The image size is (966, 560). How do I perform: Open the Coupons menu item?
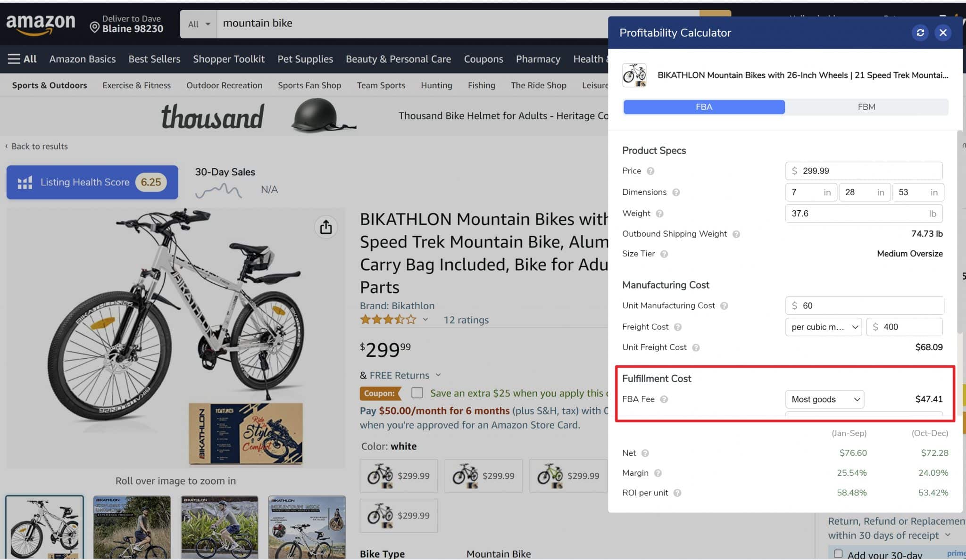click(483, 59)
